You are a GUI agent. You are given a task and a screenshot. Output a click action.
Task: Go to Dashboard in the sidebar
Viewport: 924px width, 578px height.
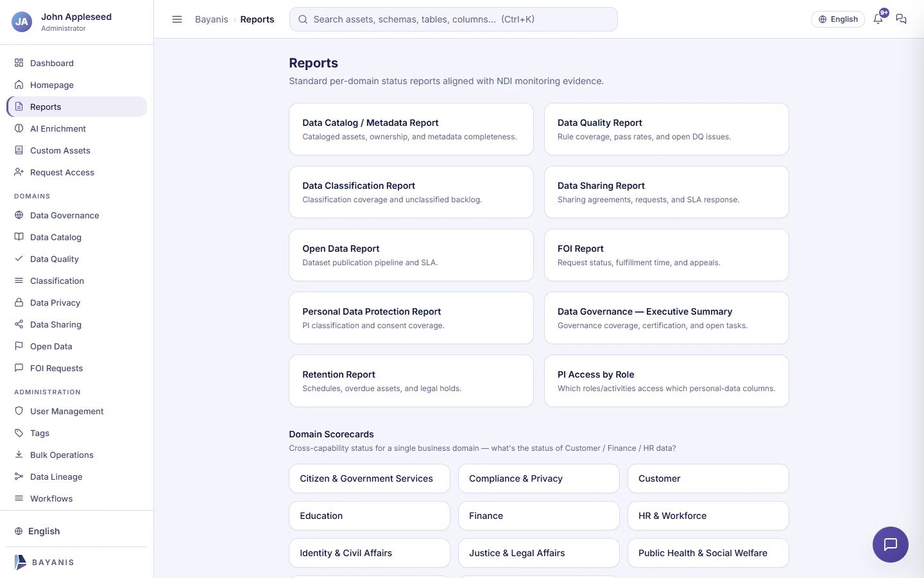tap(76, 63)
